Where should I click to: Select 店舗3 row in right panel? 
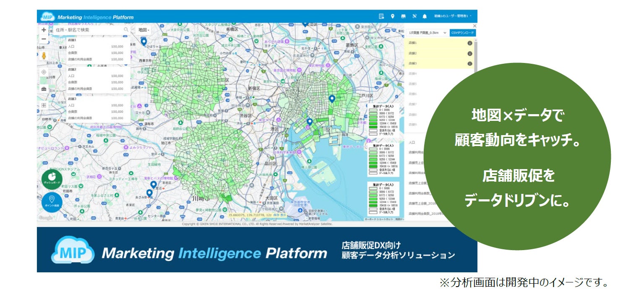[x=439, y=63]
